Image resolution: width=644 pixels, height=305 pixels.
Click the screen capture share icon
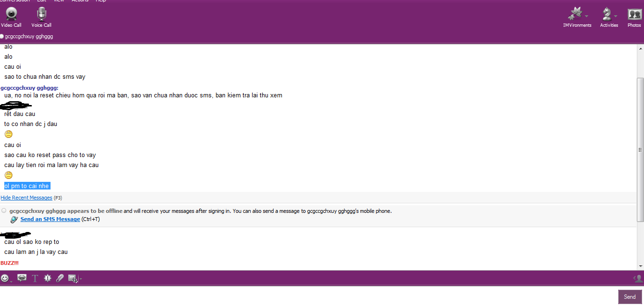point(73,278)
